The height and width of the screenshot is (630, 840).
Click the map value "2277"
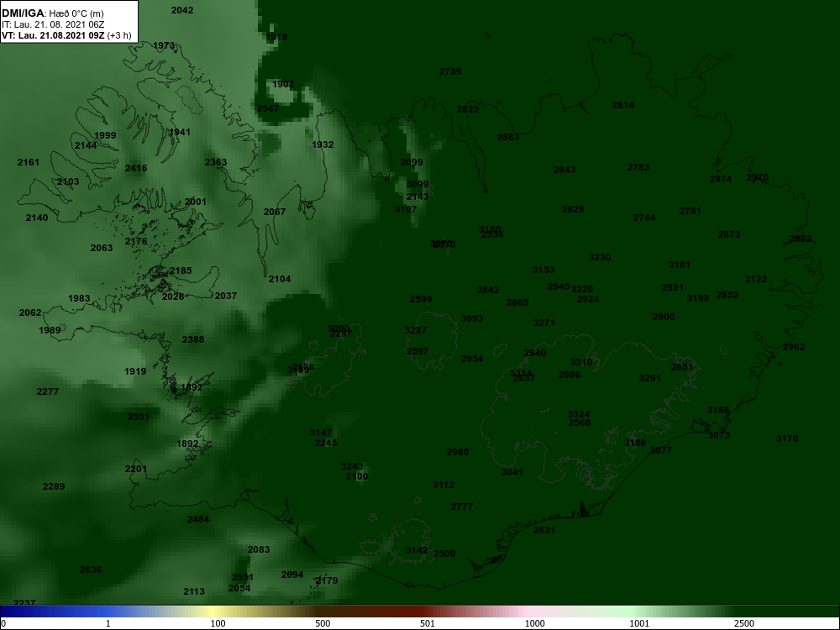pos(48,391)
